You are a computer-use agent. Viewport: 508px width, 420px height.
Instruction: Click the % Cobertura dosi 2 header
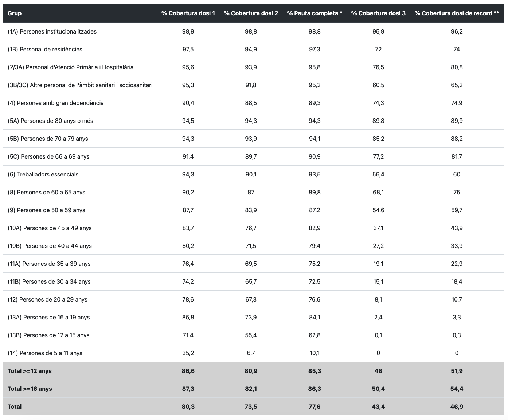(x=251, y=13)
